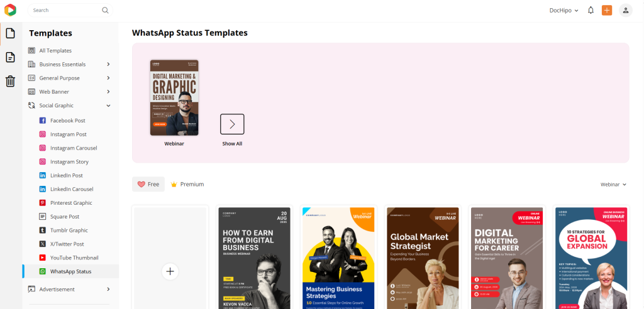Open All Templates link
Viewport: 644px width, 309px height.
coord(55,50)
